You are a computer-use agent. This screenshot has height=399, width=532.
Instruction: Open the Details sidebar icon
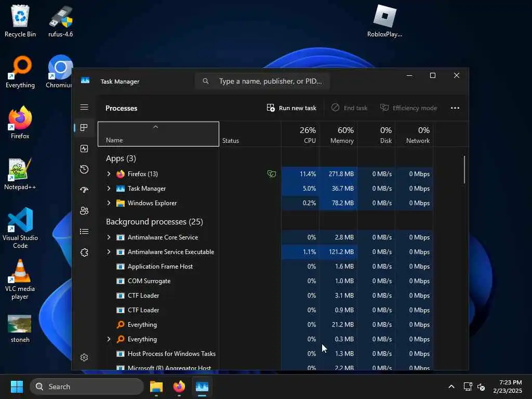tap(84, 231)
